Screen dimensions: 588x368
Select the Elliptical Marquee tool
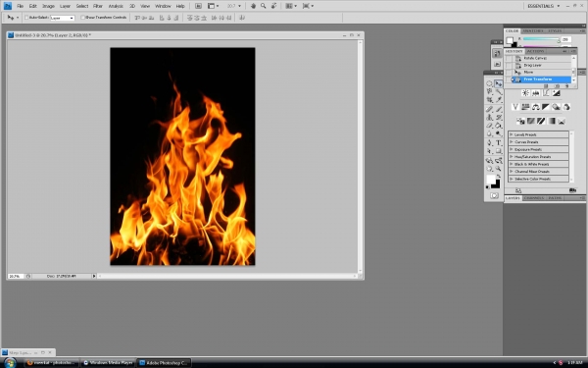click(x=489, y=83)
